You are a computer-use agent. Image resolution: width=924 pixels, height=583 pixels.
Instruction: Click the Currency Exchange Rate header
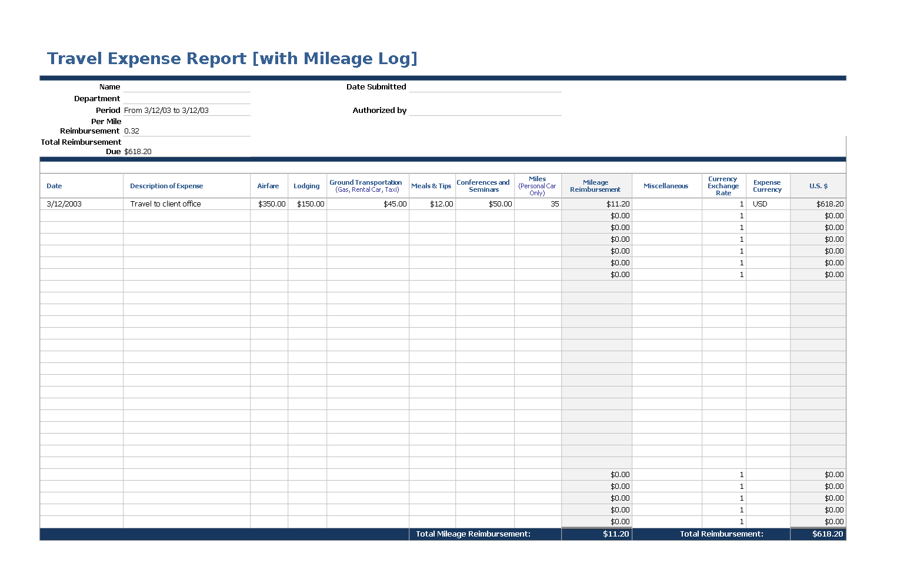point(723,186)
